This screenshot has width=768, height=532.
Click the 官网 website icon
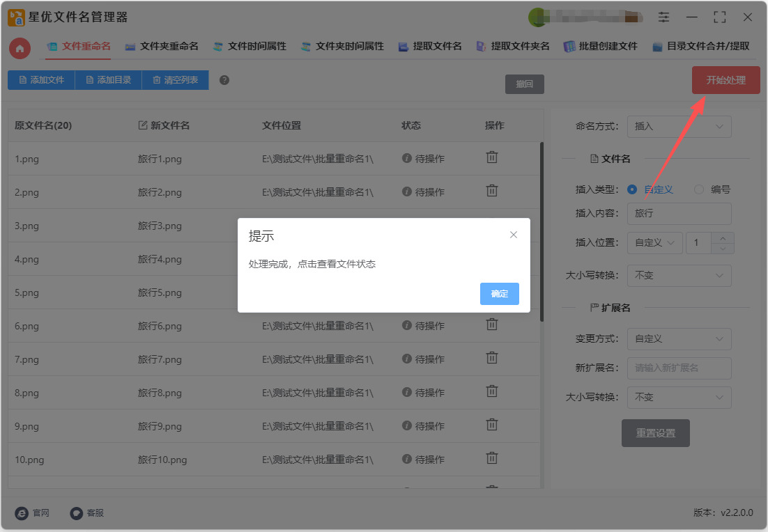(22, 513)
